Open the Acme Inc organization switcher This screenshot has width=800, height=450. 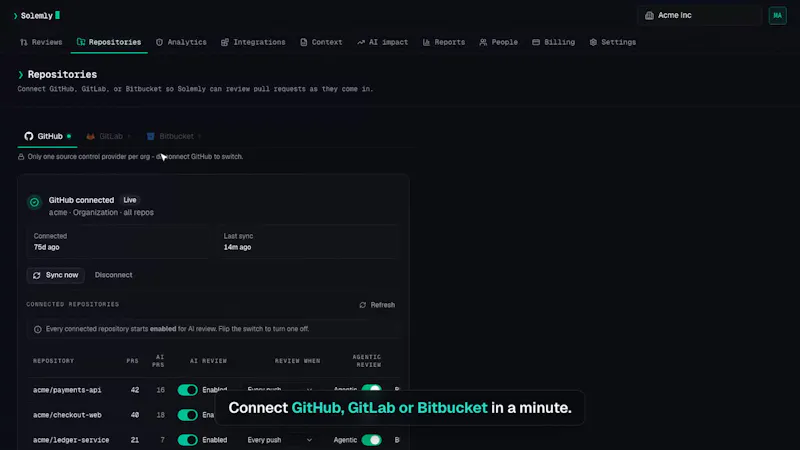pyautogui.click(x=699, y=15)
